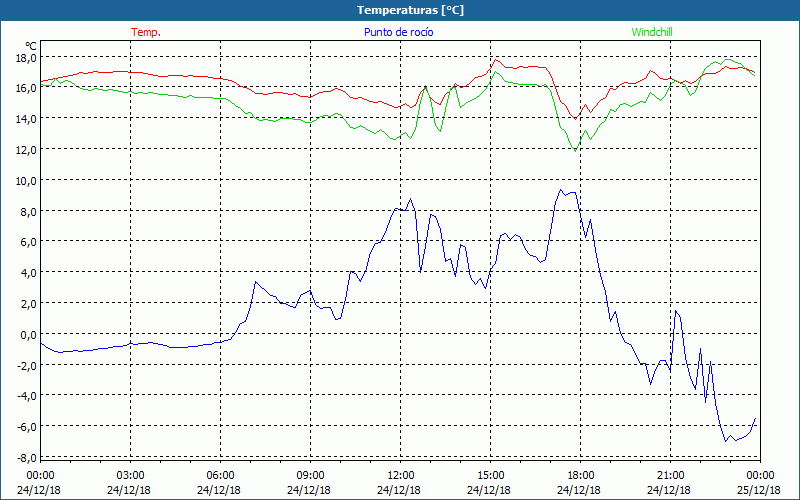Click the 09:00 time axis label
The width and height of the screenshot is (800, 500).
click(x=310, y=476)
